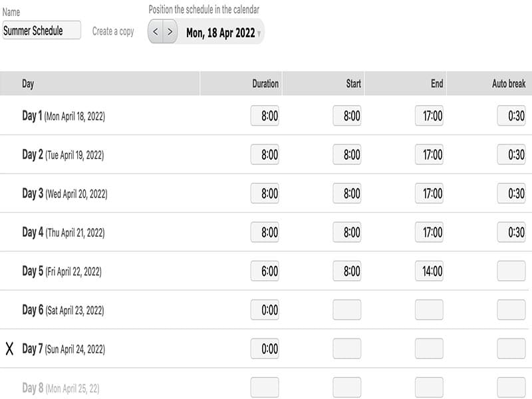Click the empty Day 5 Auto break field
Viewport: 532px width, 399px height.
pos(511,271)
